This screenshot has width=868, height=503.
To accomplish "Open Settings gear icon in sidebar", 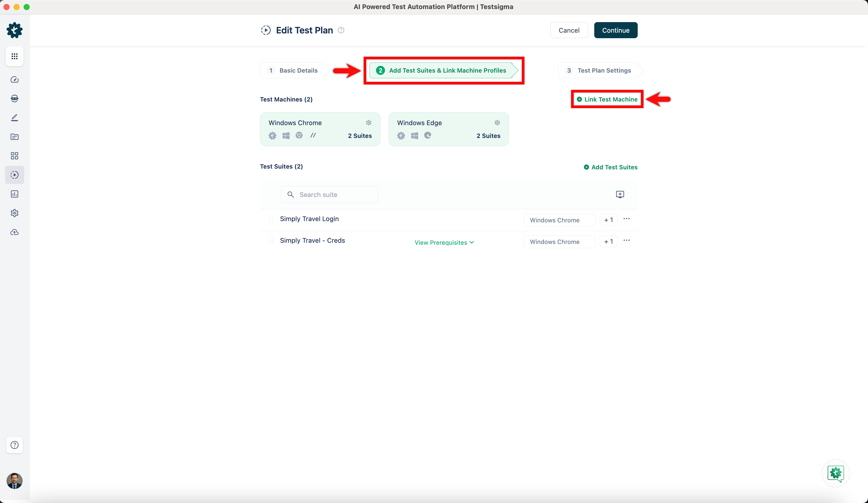I will [x=15, y=213].
